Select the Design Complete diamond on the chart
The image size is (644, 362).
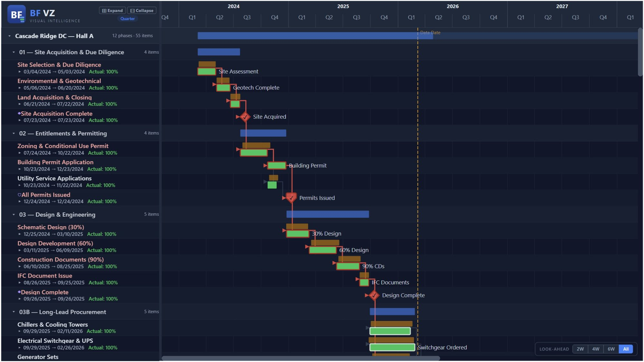374,296
